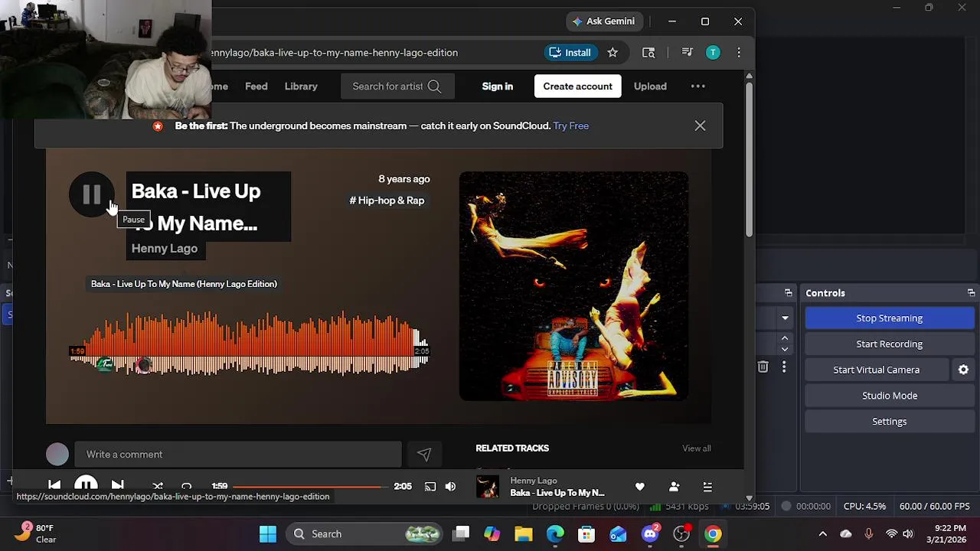The height and width of the screenshot is (551, 980).
Task: Click View all related tracks
Action: tap(697, 448)
